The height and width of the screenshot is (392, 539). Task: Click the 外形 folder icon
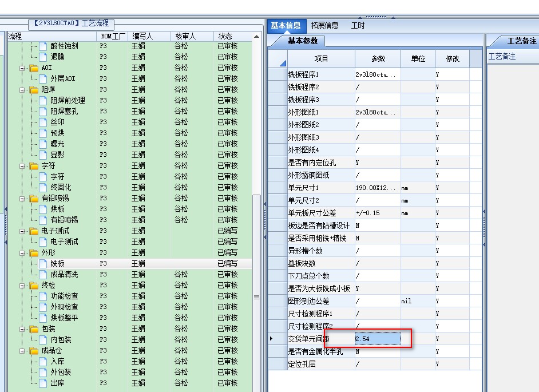coord(34,253)
